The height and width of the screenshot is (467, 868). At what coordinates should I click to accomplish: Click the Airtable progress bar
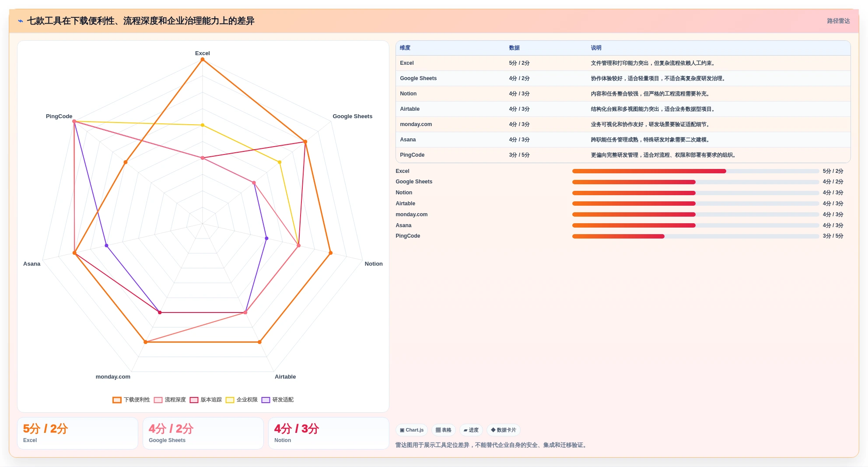[x=696, y=204]
